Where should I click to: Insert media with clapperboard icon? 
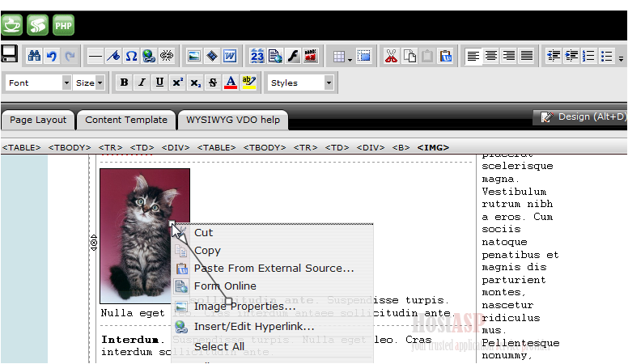[311, 56]
